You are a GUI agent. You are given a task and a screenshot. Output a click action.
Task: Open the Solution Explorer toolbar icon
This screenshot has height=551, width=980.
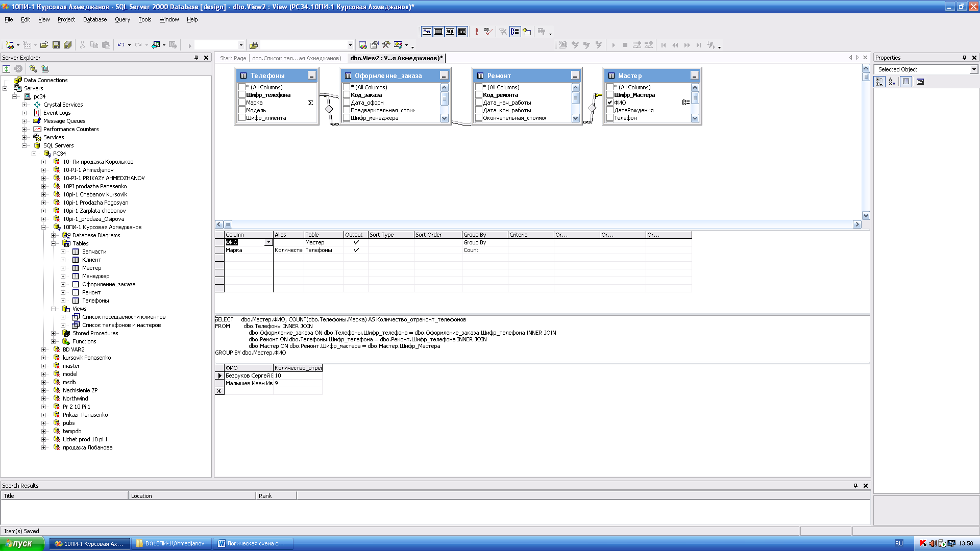coord(363,45)
